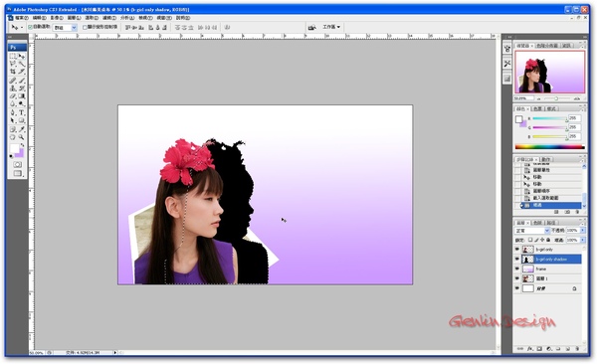597x364 pixels.
Task: Toggle visibility of the 圖層 1 layer
Action: tap(517, 278)
